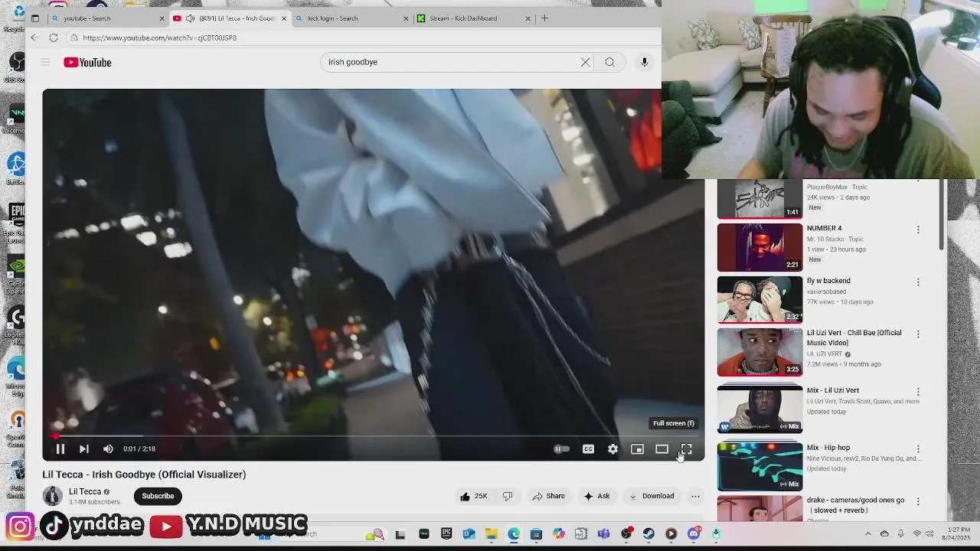Open a new browser tab
This screenshot has height=551, width=980.
(x=544, y=18)
